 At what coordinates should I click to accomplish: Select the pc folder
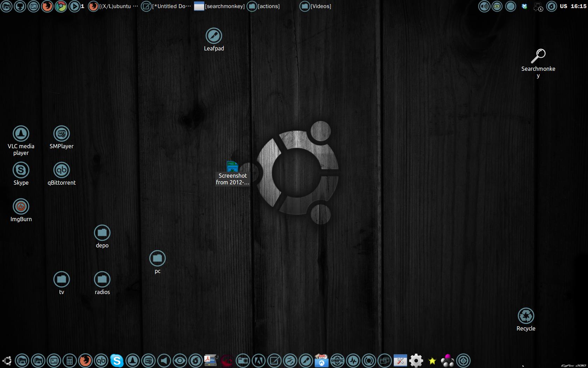[157, 258]
